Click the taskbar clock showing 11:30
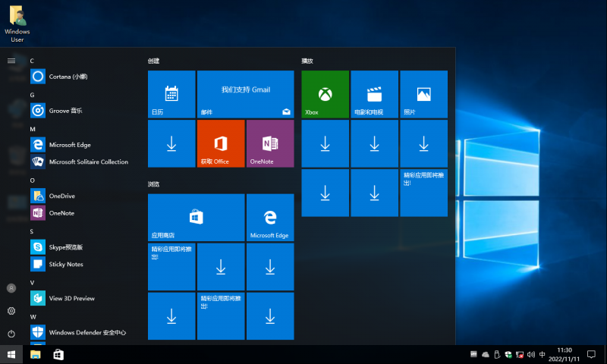The height and width of the screenshot is (364, 607). click(564, 354)
